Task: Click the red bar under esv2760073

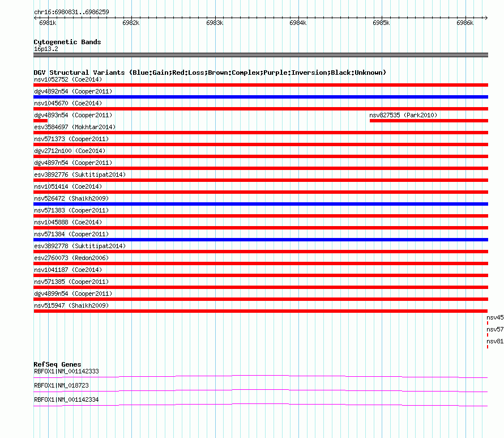Action: tap(260, 263)
